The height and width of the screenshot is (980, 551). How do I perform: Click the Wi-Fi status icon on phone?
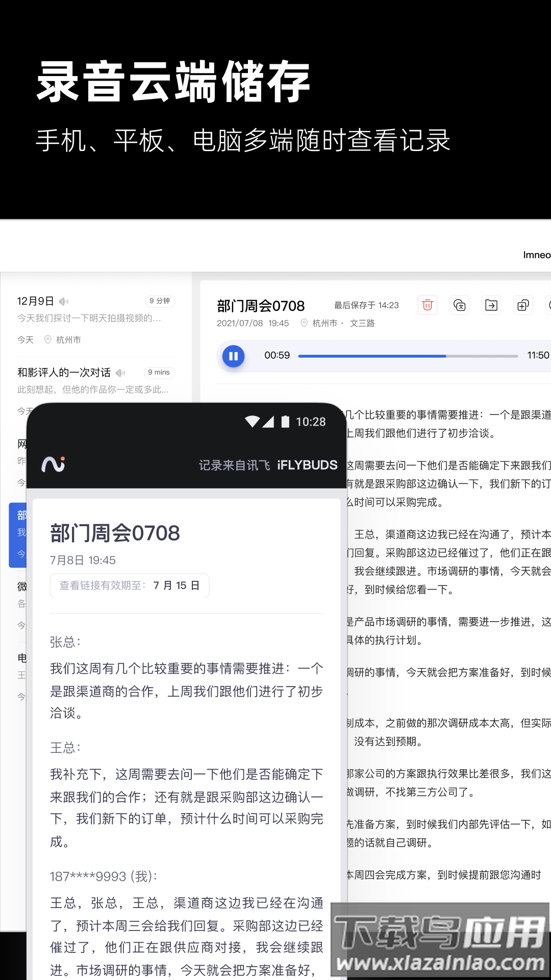[x=252, y=422]
